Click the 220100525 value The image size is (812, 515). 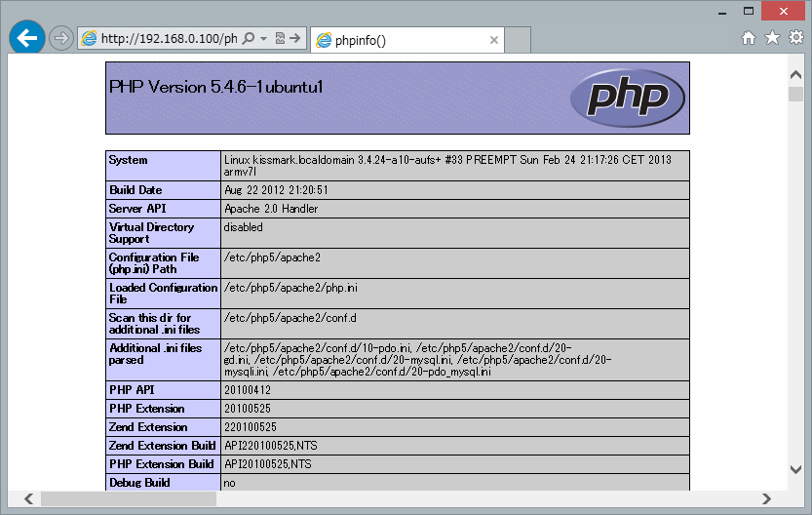(x=251, y=427)
